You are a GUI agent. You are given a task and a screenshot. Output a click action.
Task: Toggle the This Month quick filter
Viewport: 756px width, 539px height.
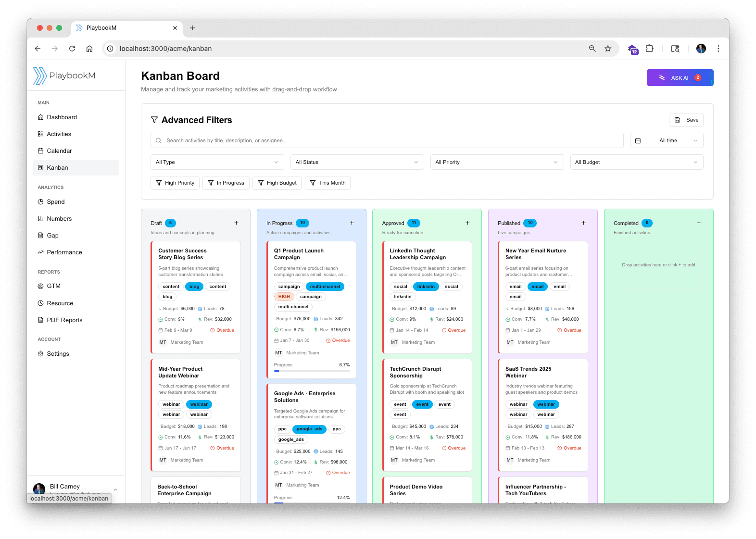(x=328, y=183)
